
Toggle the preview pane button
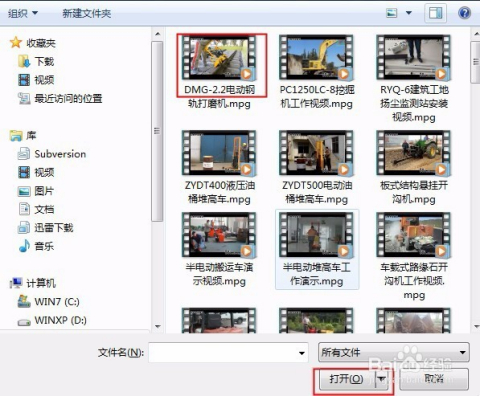435,13
